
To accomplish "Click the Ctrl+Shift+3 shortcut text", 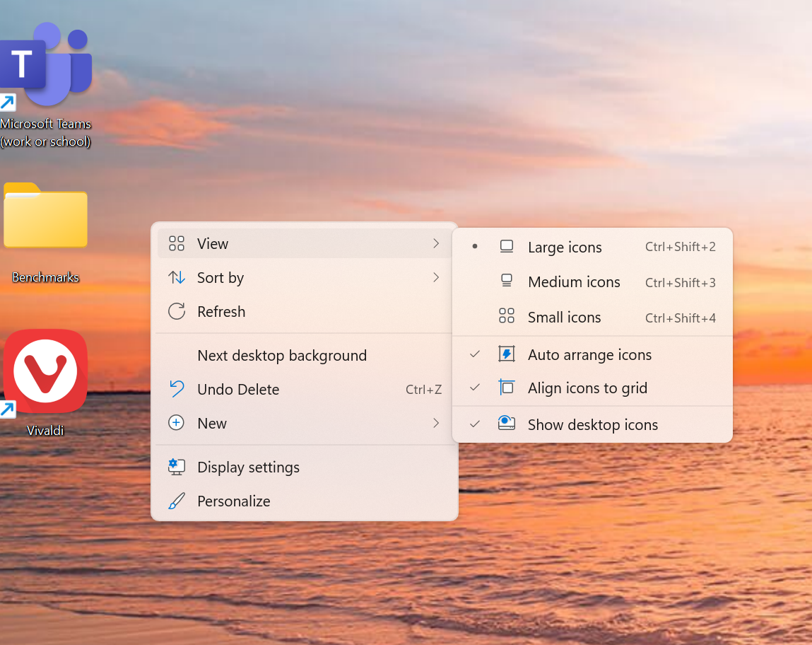I will click(681, 282).
